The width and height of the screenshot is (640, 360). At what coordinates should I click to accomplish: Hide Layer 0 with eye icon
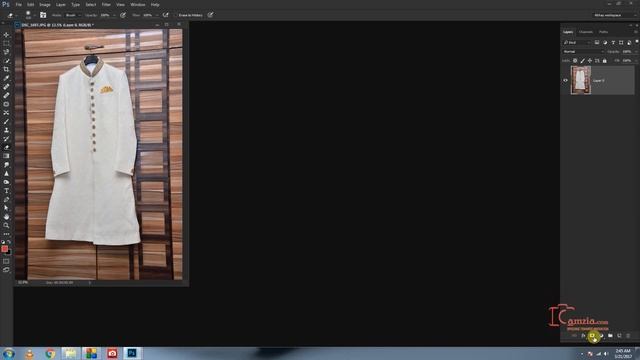(565, 80)
